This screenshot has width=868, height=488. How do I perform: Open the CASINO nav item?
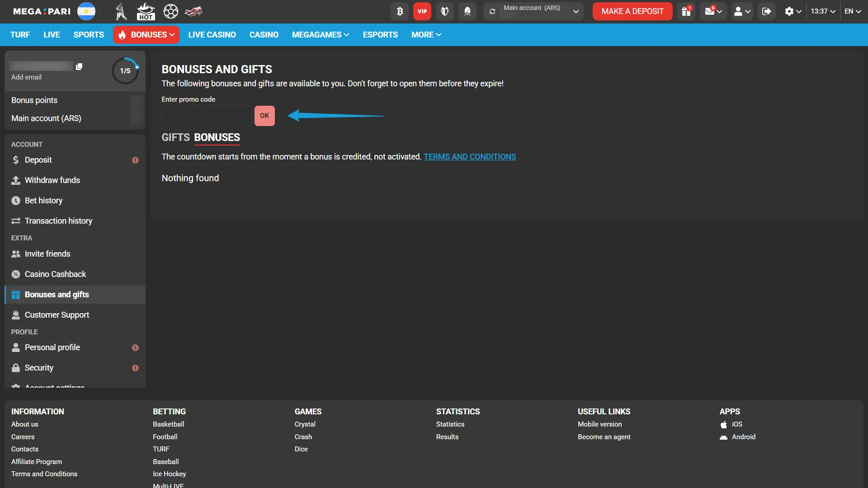click(x=264, y=35)
